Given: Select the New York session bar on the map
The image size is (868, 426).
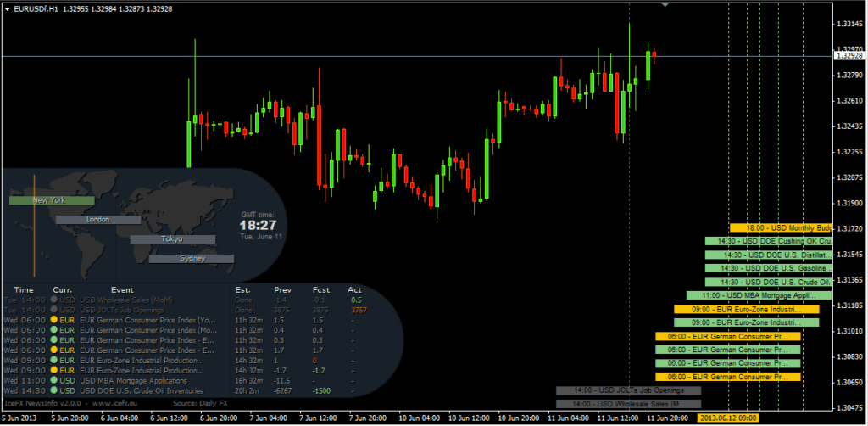Looking at the screenshot, I should click(52, 200).
